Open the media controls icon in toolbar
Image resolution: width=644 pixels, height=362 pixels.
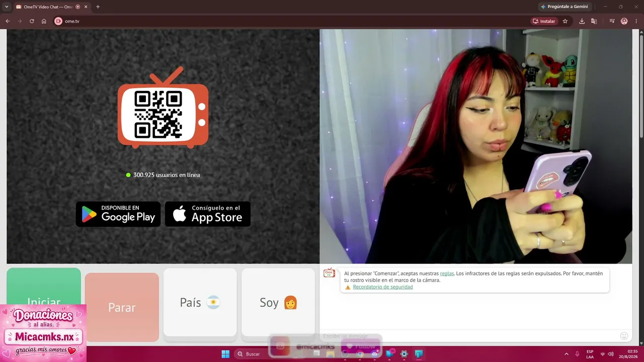point(612,21)
